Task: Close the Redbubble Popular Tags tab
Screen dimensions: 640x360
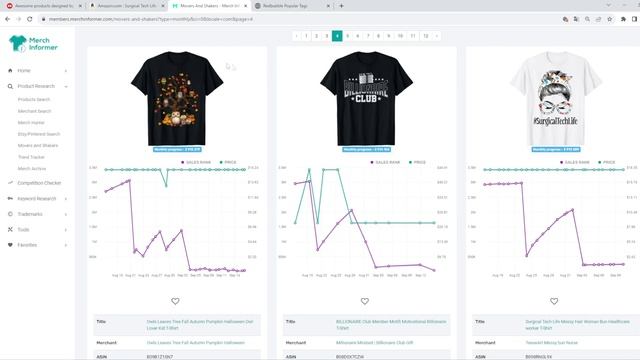Action: click(x=329, y=6)
